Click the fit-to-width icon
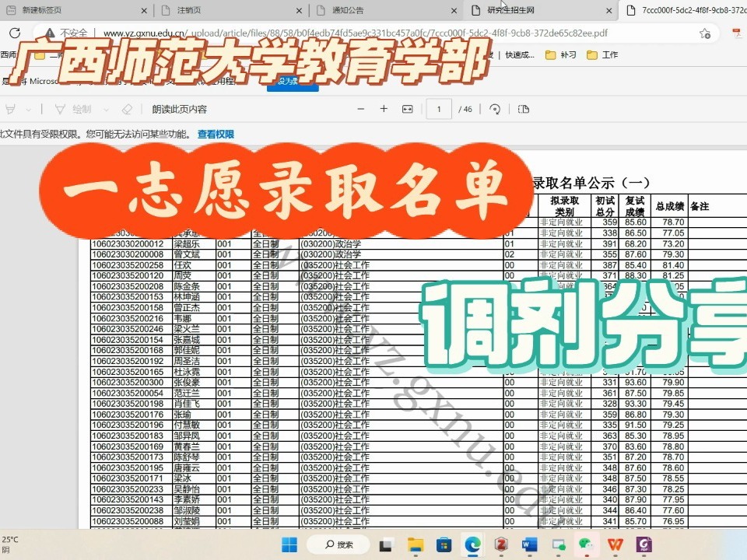The height and width of the screenshot is (560, 747). click(x=407, y=109)
